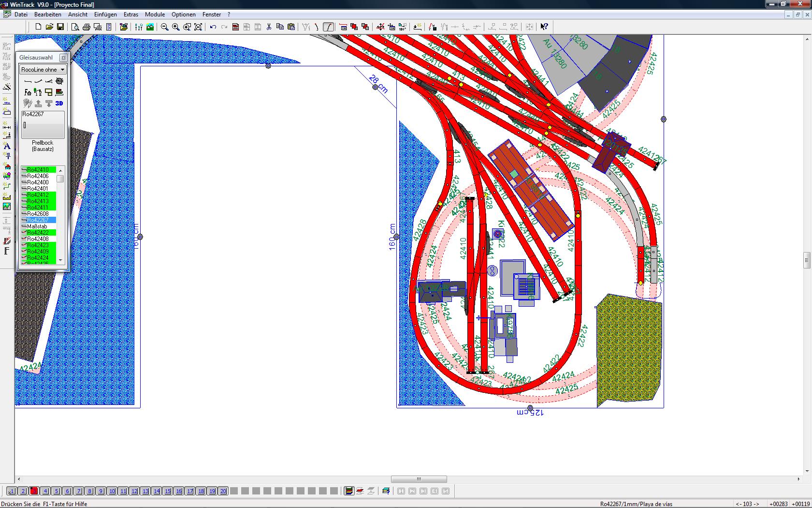Select the building icon in Gleisauswahl panel
The width and height of the screenshot is (812, 508).
point(28,92)
